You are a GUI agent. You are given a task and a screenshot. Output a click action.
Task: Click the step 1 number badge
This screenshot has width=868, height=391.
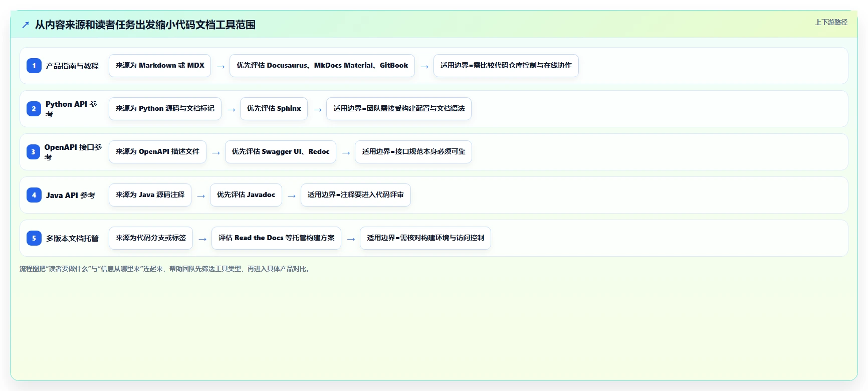point(34,66)
